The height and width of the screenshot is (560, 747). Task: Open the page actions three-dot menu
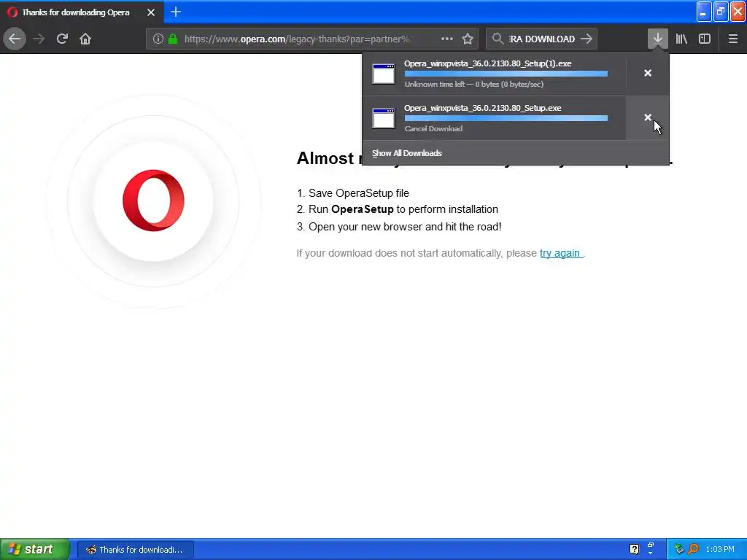[x=447, y=39]
